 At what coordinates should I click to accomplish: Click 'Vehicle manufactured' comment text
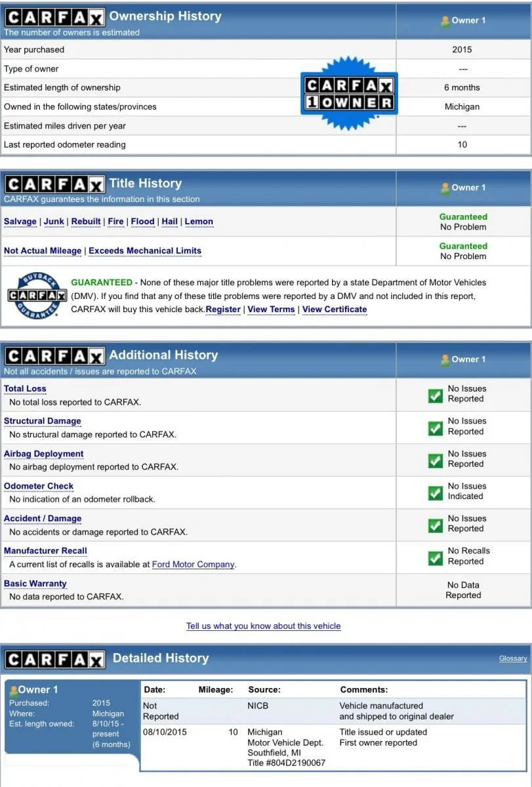[x=382, y=706]
